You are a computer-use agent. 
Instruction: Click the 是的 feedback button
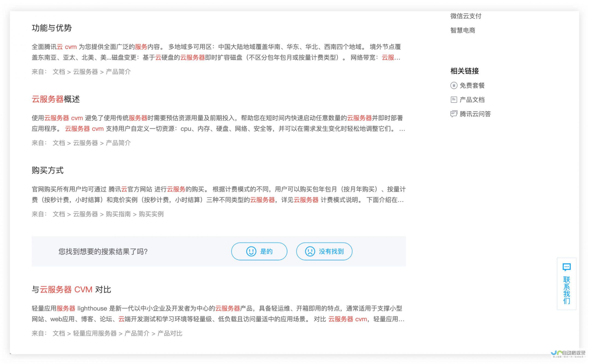point(259,251)
